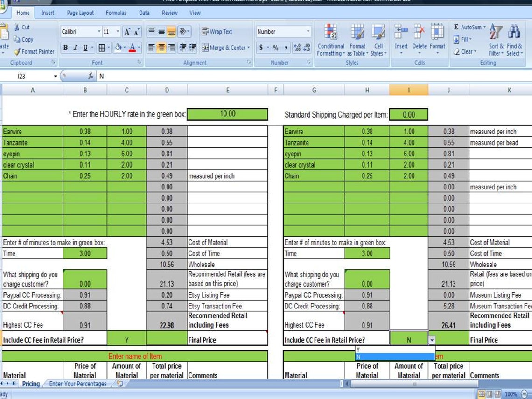Set middle vertical alignment

click(161, 32)
